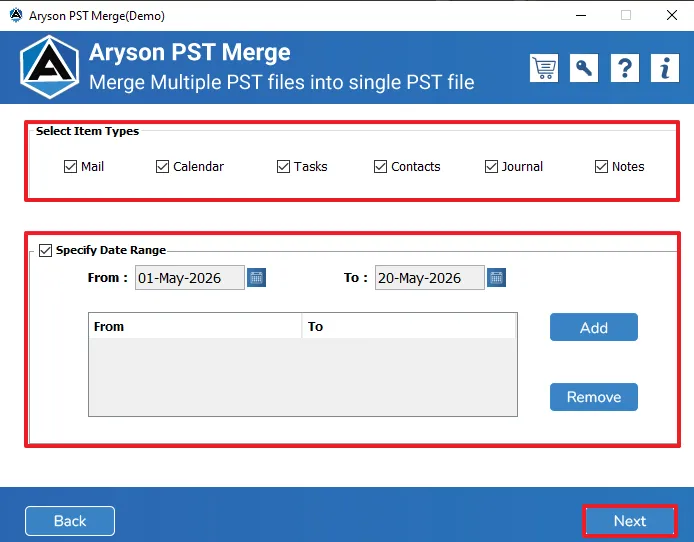The height and width of the screenshot is (542, 694).
Task: Proceed with the Next button
Action: pyautogui.click(x=630, y=521)
